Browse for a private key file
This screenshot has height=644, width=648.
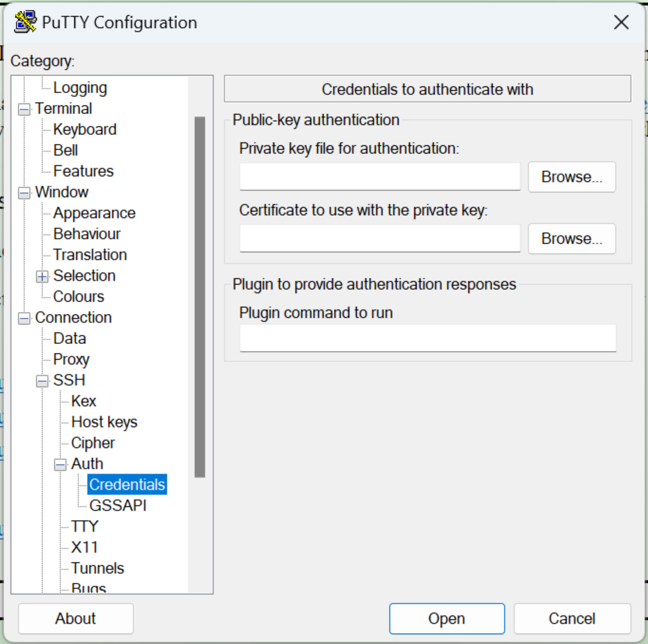[x=571, y=177]
